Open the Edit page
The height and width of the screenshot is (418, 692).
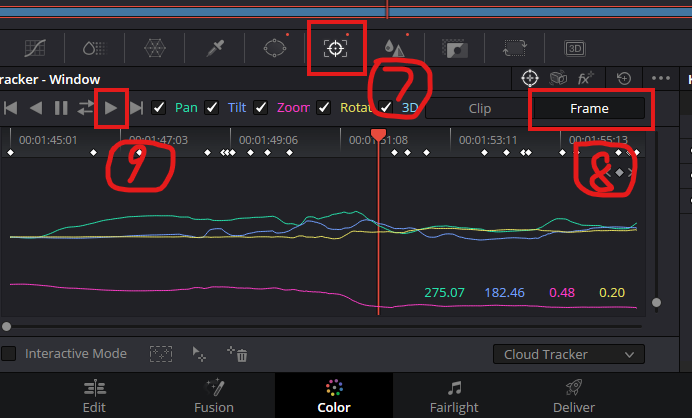(94, 396)
